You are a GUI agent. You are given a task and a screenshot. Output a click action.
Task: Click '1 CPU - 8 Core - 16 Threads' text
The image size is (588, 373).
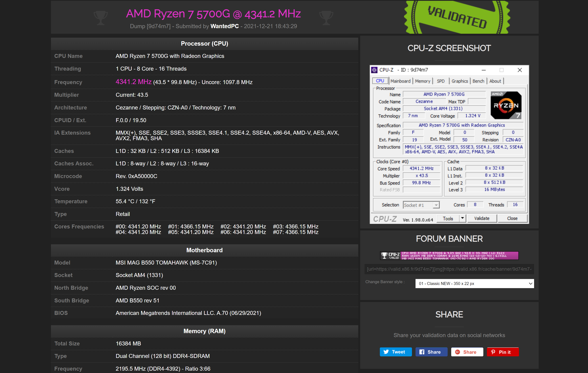pos(151,69)
